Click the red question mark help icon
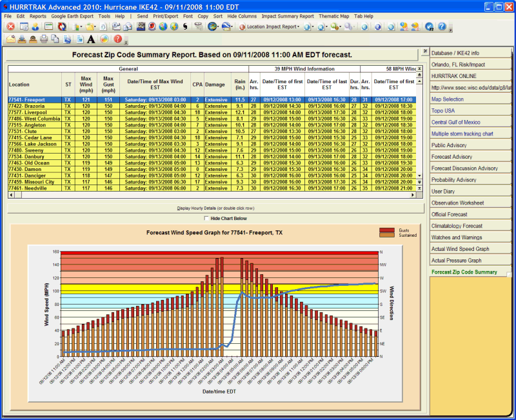The height and width of the screenshot is (420, 516). point(117,40)
